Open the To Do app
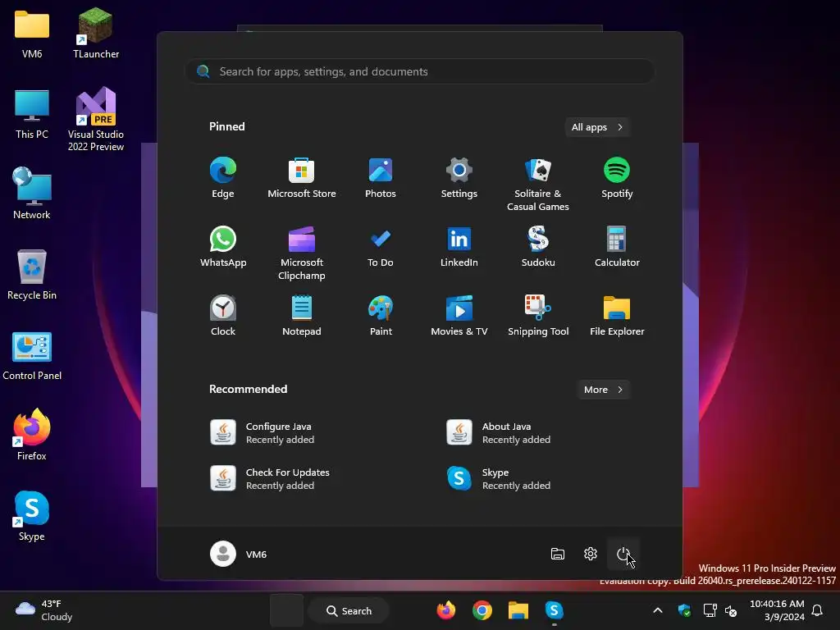The width and height of the screenshot is (840, 630). [381, 246]
